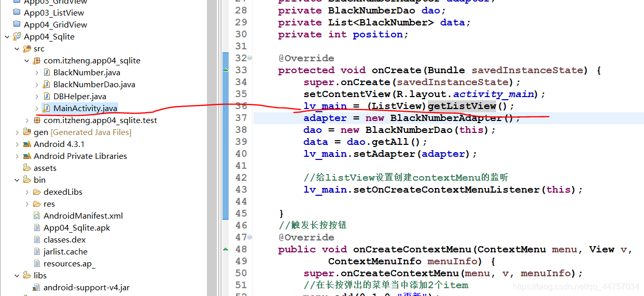Expand the res folder under bin
The width and height of the screenshot is (644, 296).
click(26, 204)
